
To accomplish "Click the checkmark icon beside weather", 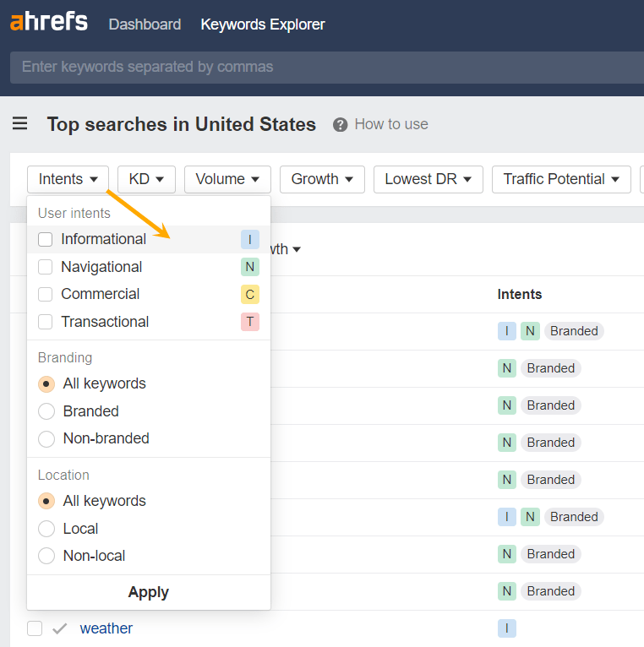I will (60, 628).
